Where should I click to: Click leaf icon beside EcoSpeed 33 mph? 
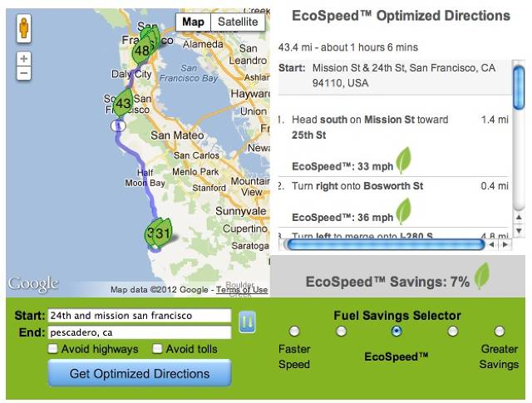coord(404,160)
